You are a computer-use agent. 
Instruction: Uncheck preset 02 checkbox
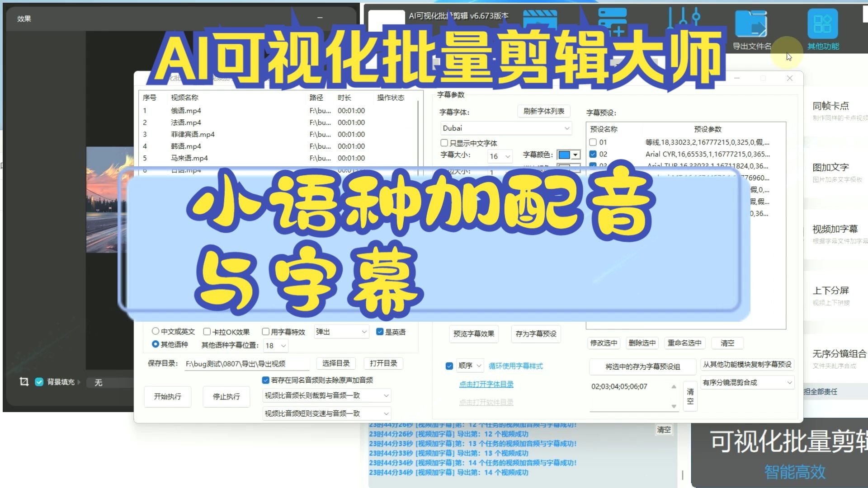pyautogui.click(x=593, y=154)
